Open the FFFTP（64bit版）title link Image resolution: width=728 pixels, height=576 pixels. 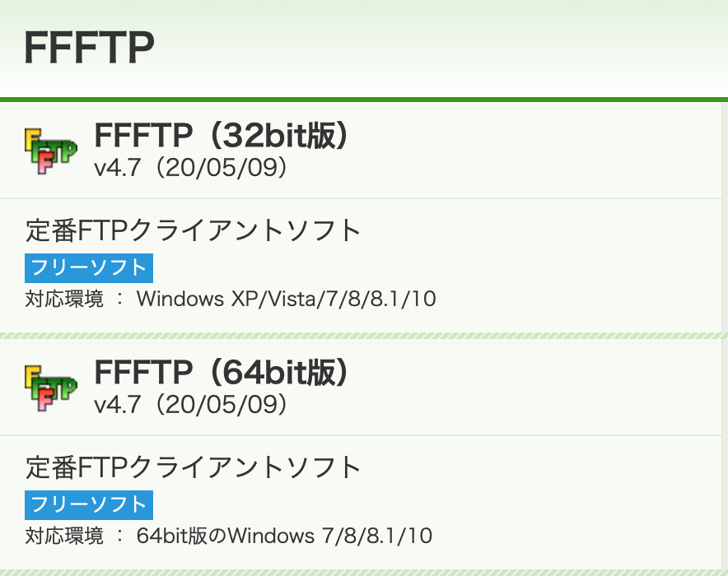tap(221, 372)
